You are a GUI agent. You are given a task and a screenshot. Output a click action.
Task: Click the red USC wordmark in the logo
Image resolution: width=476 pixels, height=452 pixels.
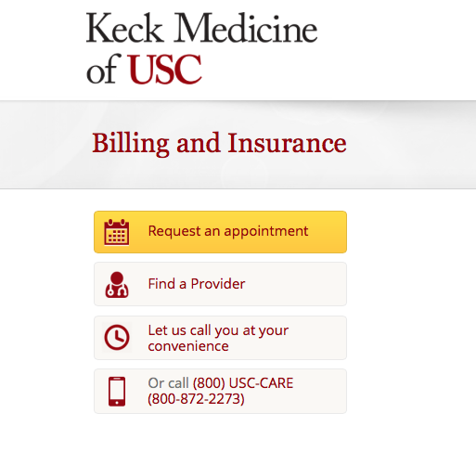164,70
